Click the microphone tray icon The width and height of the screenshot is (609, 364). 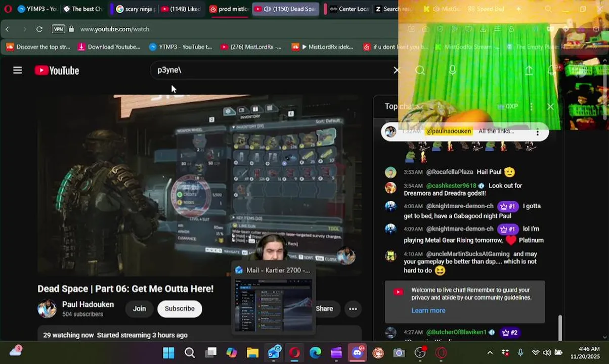(x=520, y=352)
